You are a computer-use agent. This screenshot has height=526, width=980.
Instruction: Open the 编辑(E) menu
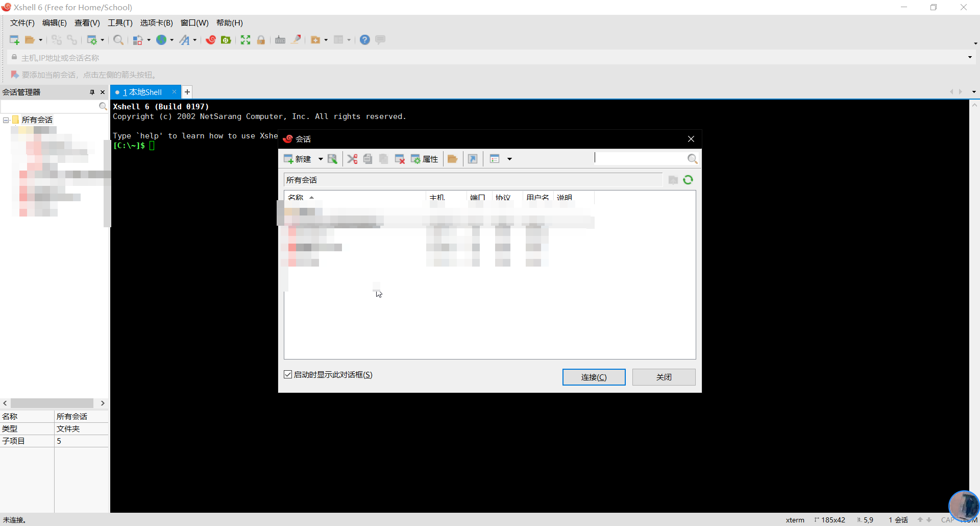pyautogui.click(x=54, y=23)
